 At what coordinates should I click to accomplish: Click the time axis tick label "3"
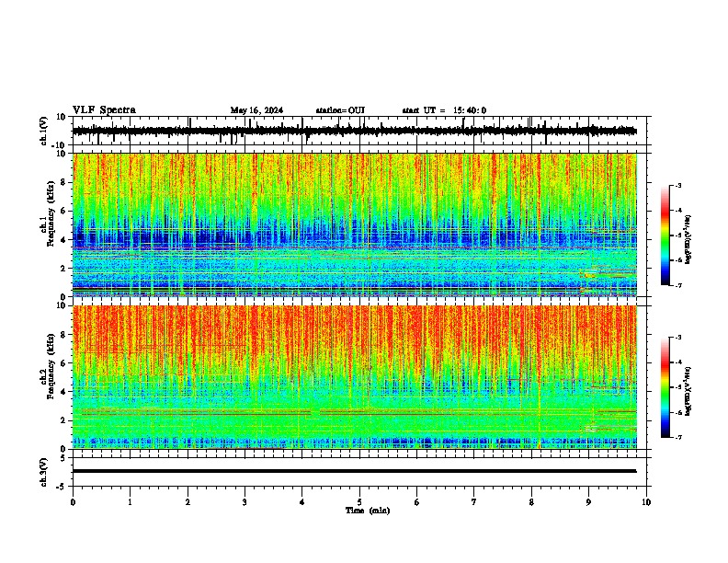tap(245, 502)
